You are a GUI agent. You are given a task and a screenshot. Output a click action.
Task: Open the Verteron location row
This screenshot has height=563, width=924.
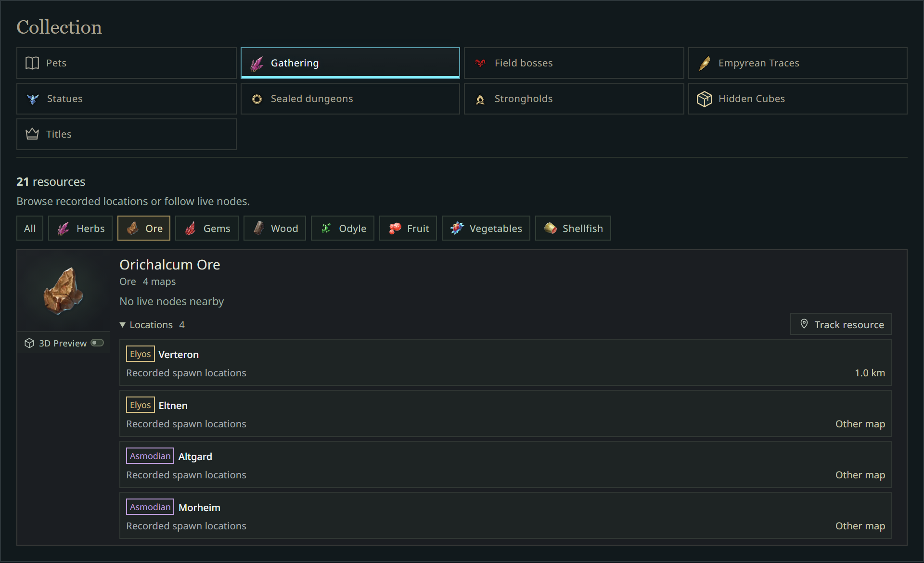pyautogui.click(x=505, y=362)
